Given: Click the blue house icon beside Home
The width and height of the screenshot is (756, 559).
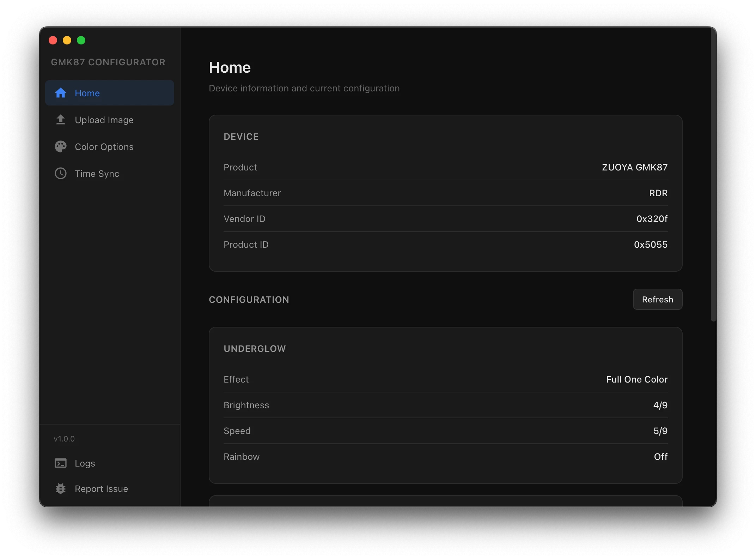Looking at the screenshot, I should (x=60, y=93).
